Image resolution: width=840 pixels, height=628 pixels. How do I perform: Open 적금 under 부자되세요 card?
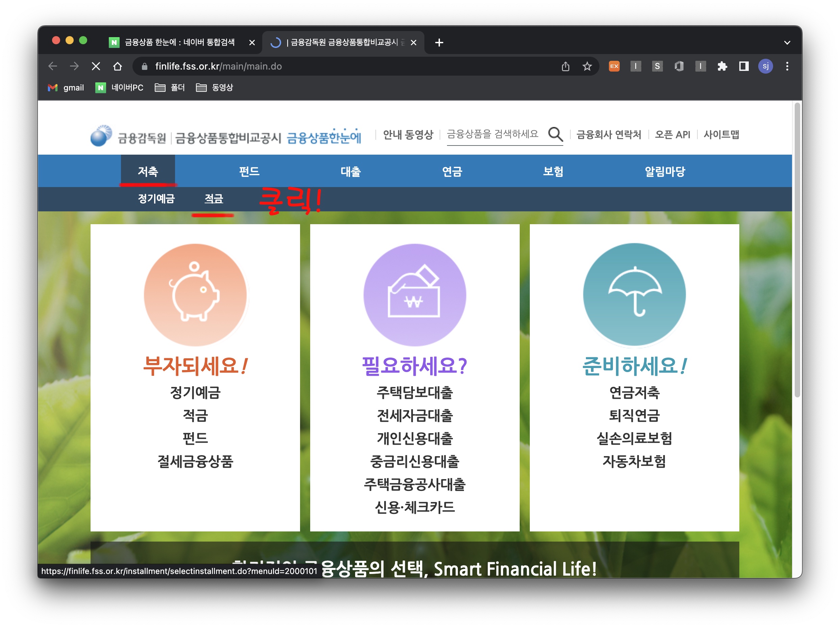point(195,416)
